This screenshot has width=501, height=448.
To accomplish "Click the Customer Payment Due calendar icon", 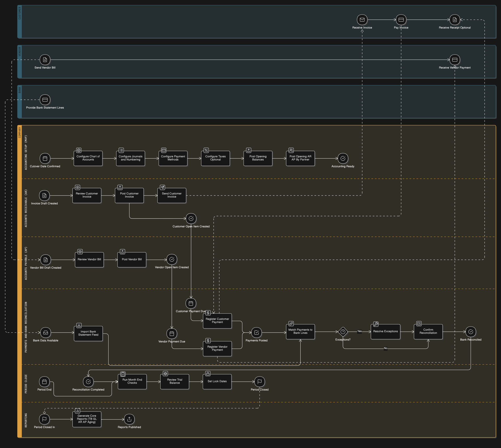I will [x=191, y=303].
